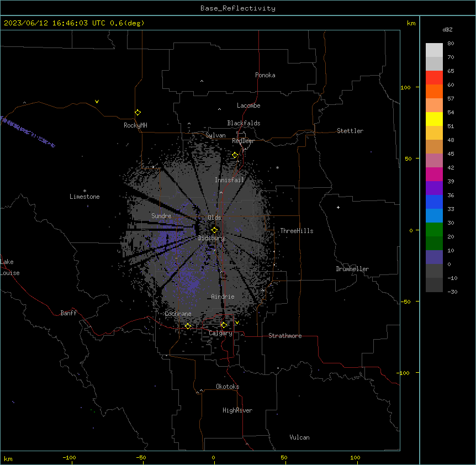Select the yellow 54–51 dBZ legend swatch
The image size is (476, 465).
click(434, 119)
